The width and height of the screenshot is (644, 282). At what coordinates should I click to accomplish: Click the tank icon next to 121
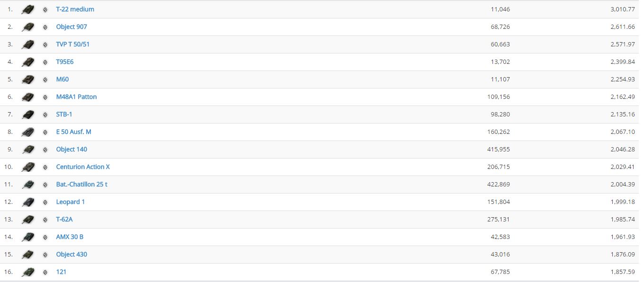pos(28,272)
